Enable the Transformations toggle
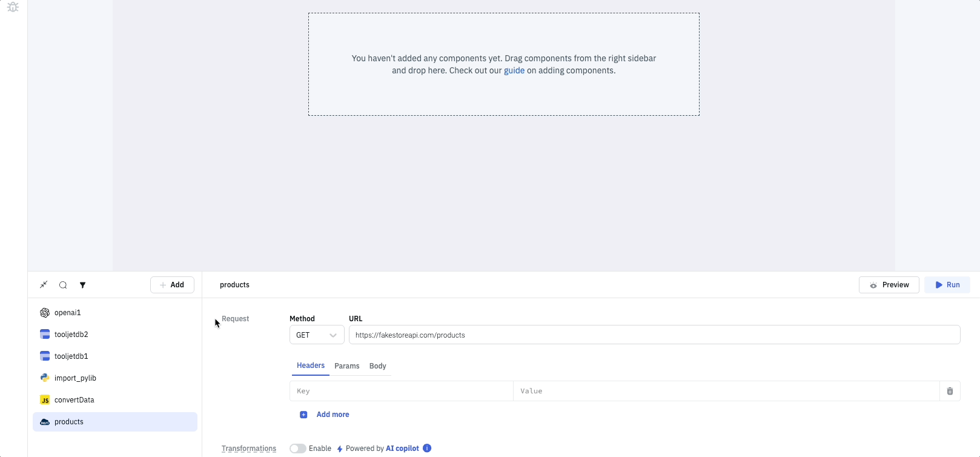This screenshot has width=980, height=457. (297, 449)
